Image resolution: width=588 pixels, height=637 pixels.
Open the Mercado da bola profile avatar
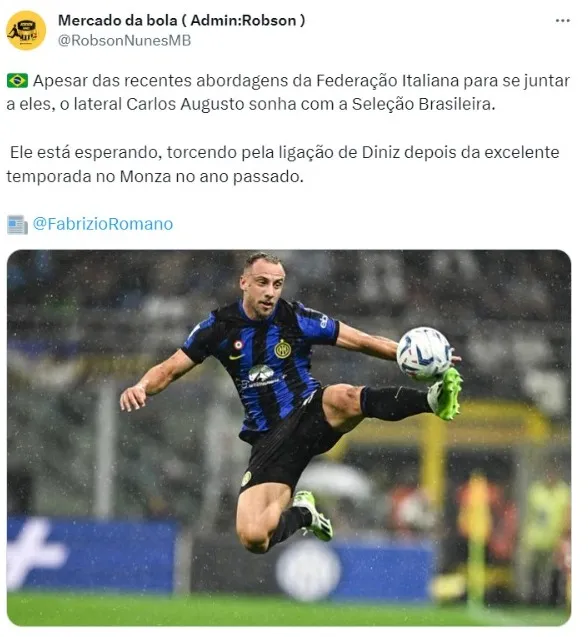[26, 30]
